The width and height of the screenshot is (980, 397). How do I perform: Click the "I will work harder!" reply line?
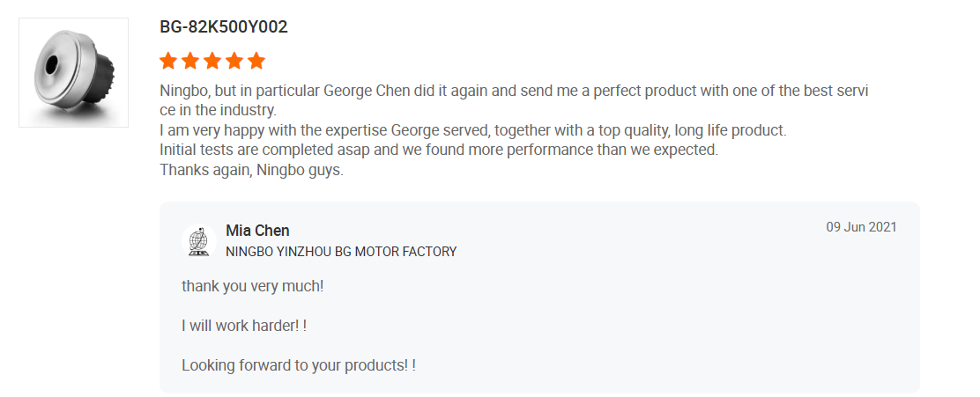click(x=244, y=326)
